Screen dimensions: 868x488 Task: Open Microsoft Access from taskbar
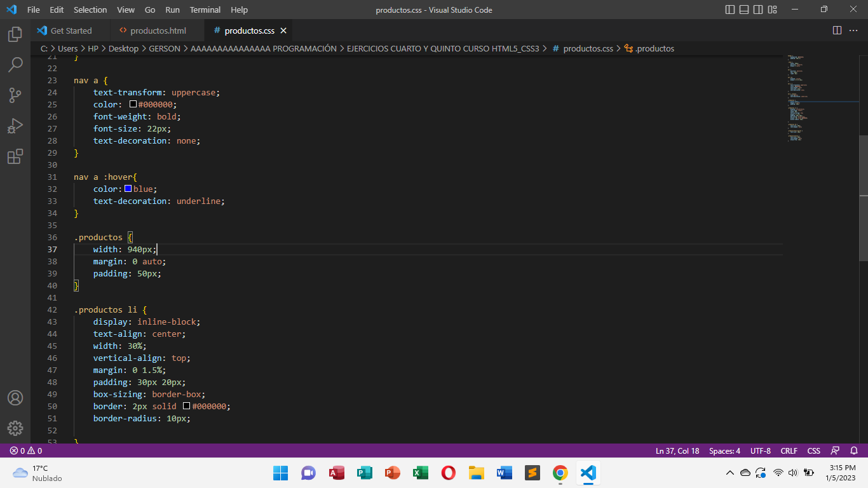click(336, 473)
